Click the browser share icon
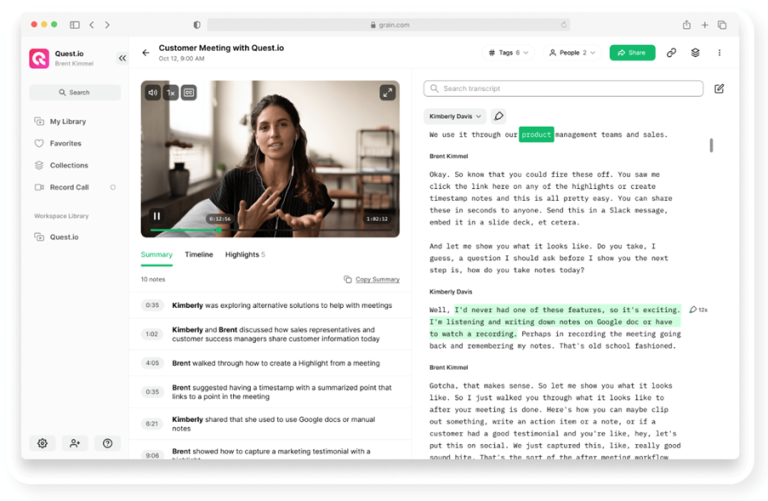 pos(687,24)
